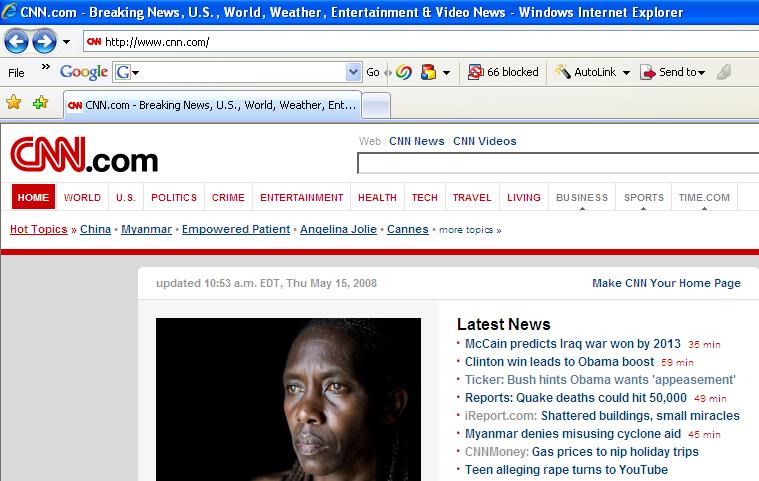Open 'McCain predicts Iraq war won by 2013'
Screen dimensions: 759x481
point(572,343)
